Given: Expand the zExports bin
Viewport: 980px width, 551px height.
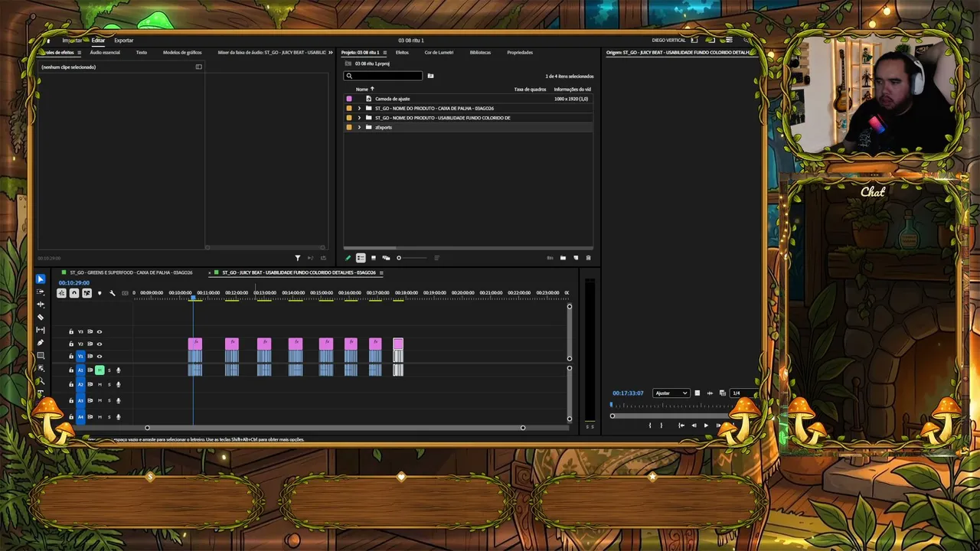Looking at the screenshot, I should [x=359, y=127].
